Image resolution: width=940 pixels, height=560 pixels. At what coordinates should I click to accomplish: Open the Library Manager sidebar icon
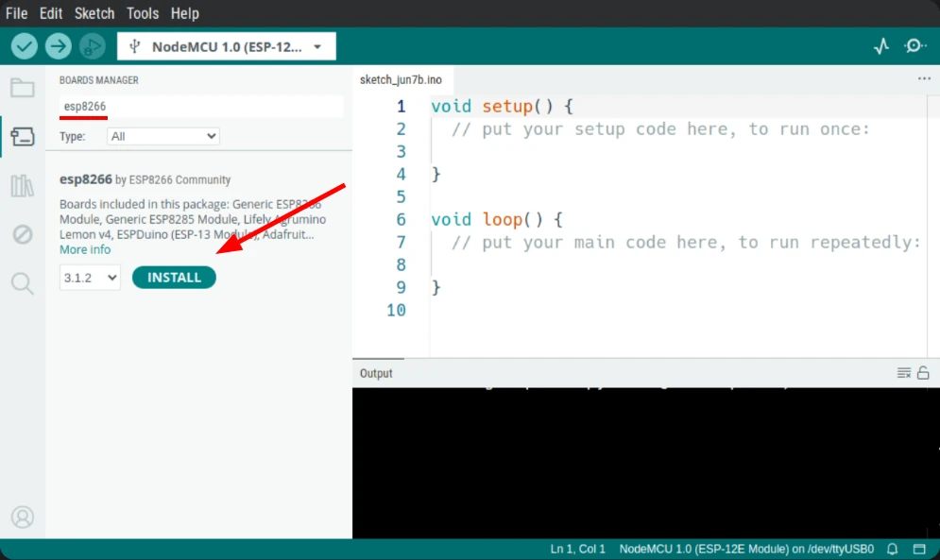pyautogui.click(x=22, y=185)
